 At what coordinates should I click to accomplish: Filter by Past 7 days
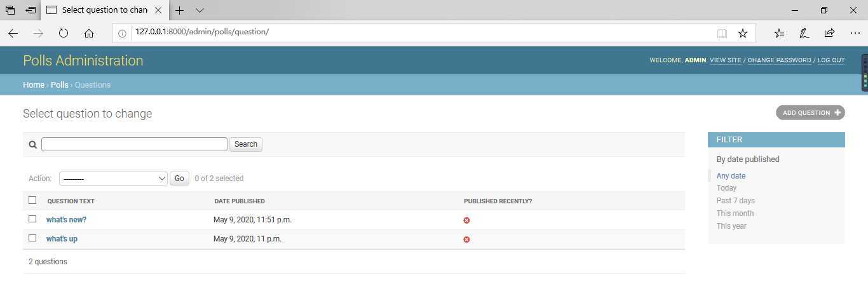tap(736, 201)
